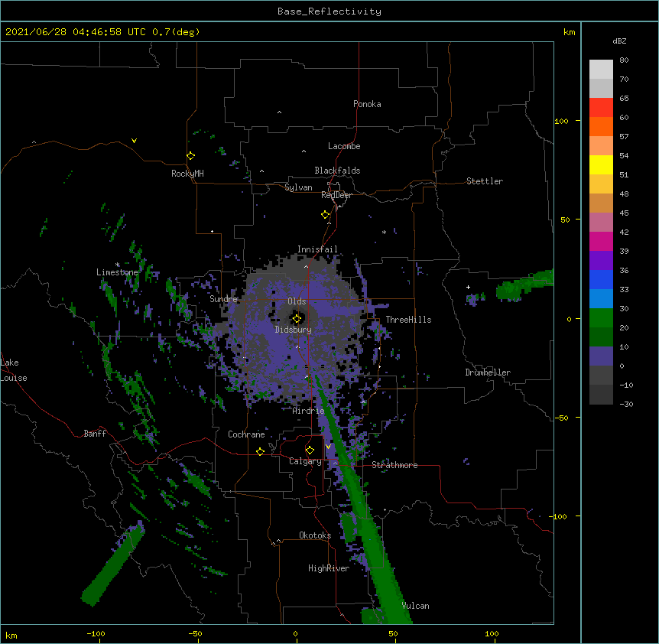The height and width of the screenshot is (644, 659).
Task: Click the -100 km mark on bottom axis
Action: point(96,633)
